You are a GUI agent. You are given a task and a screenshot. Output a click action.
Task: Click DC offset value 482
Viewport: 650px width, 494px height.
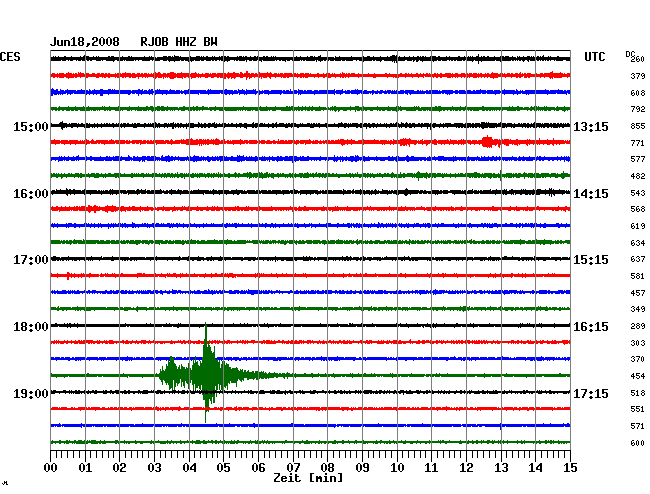(x=638, y=176)
